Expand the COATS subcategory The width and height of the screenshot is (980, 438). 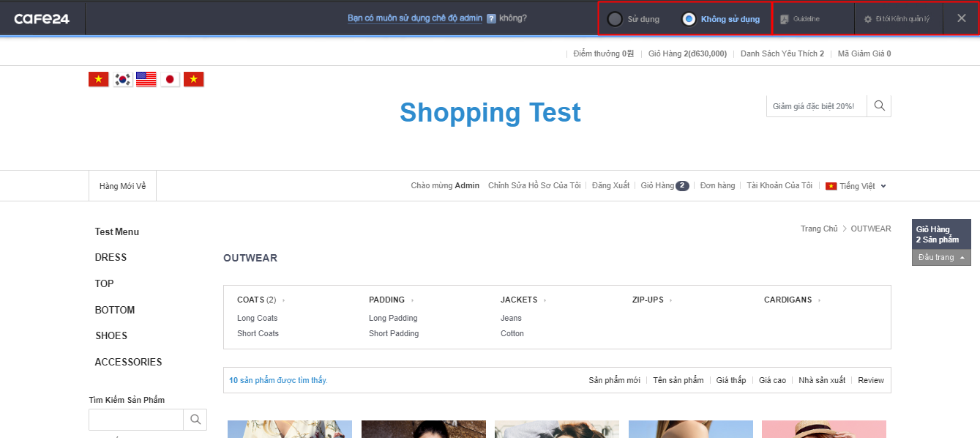pyautogui.click(x=283, y=300)
